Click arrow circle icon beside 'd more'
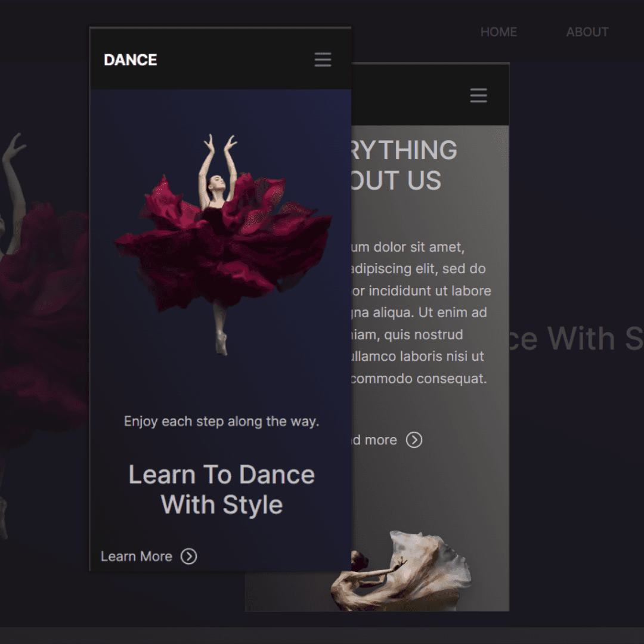Viewport: 644px width, 644px height. click(x=414, y=439)
